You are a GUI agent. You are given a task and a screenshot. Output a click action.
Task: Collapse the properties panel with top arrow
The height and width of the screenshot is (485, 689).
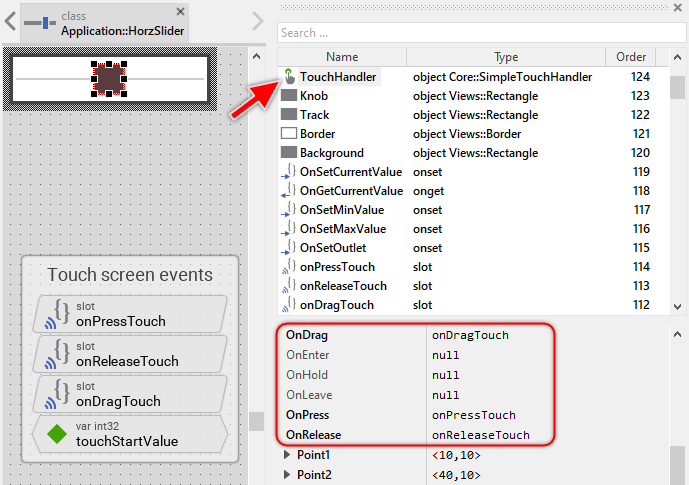pos(677,333)
